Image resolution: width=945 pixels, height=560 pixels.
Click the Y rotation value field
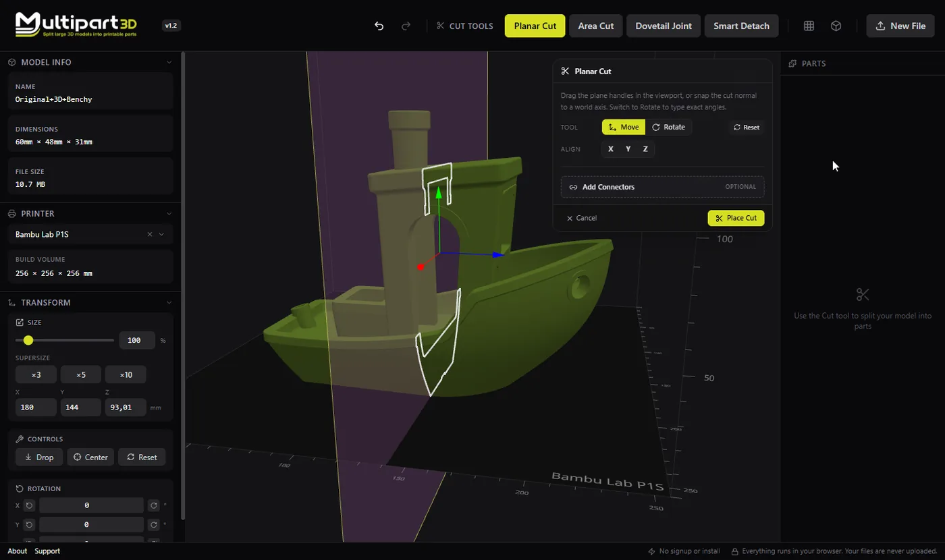pyautogui.click(x=91, y=524)
